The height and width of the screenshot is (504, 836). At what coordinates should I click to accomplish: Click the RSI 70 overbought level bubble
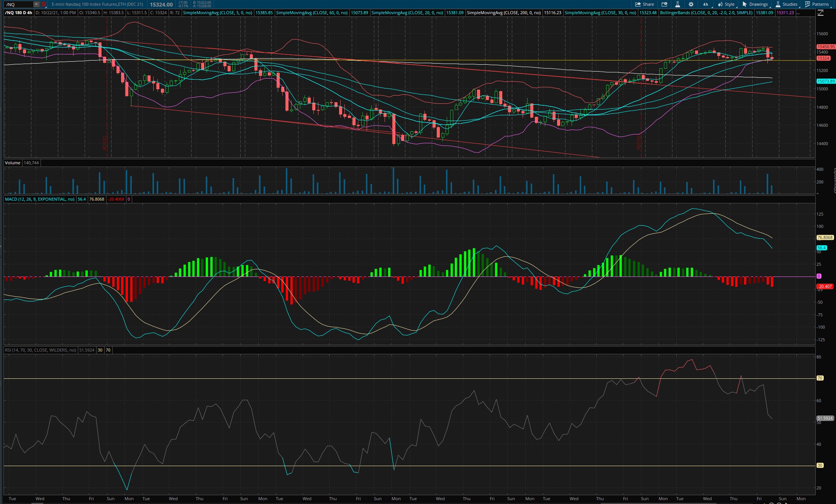(820, 378)
